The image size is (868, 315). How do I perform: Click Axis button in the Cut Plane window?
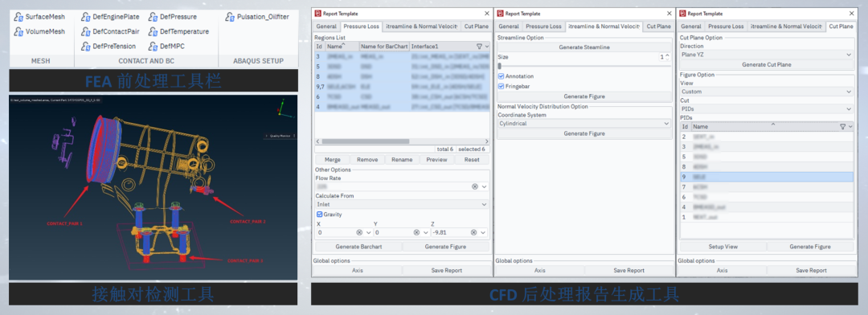[x=722, y=270]
